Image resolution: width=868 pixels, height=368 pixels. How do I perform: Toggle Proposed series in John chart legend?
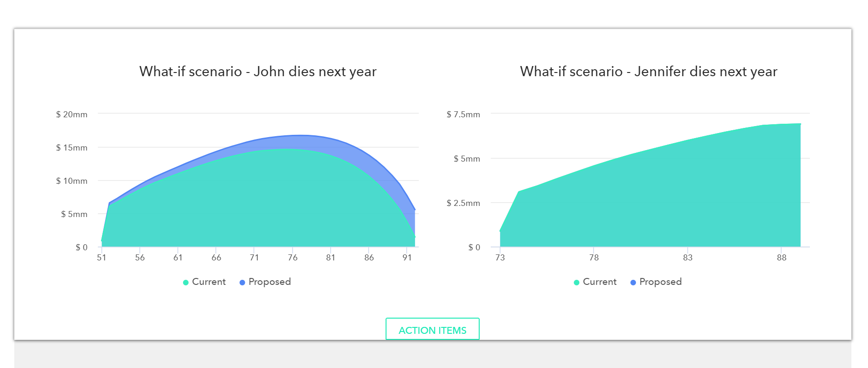(x=265, y=282)
